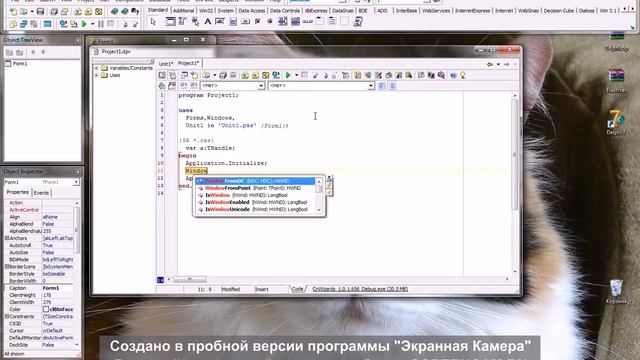Click the Code tab in editor status bar

(298, 289)
